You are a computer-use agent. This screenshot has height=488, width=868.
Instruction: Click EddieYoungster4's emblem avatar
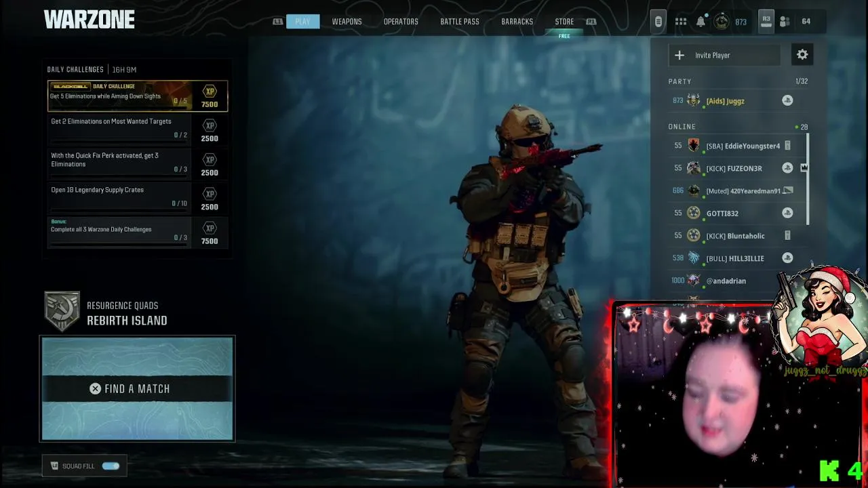coord(693,146)
